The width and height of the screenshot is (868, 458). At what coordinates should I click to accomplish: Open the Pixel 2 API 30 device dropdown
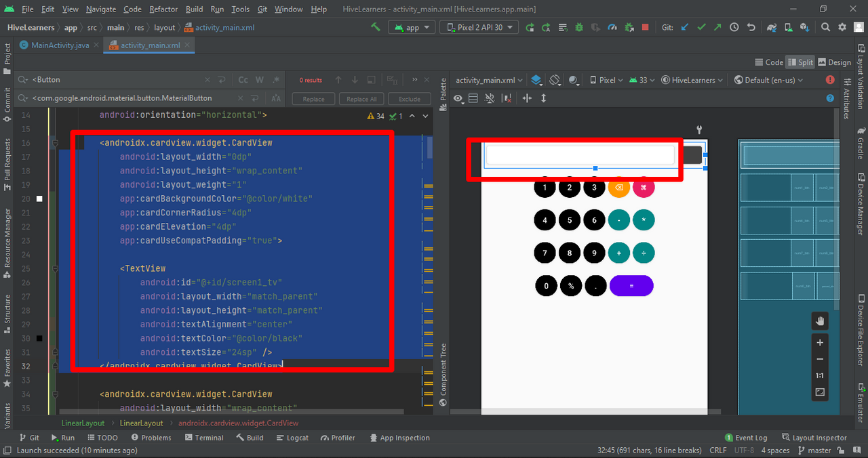click(479, 27)
